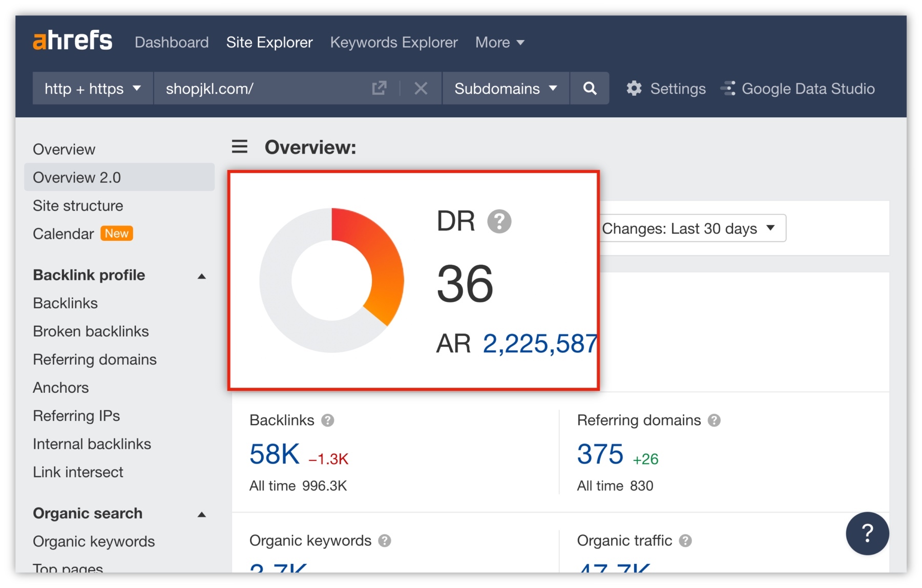Toggle sidebar with hamburger menu icon
Screen dimensions: 922x588
(x=239, y=147)
